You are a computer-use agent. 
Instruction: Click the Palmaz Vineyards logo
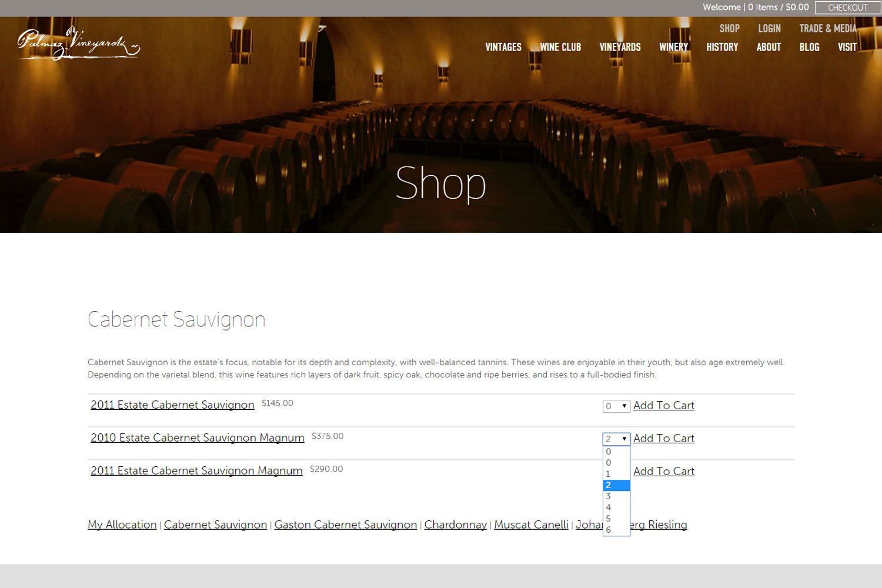(x=78, y=43)
